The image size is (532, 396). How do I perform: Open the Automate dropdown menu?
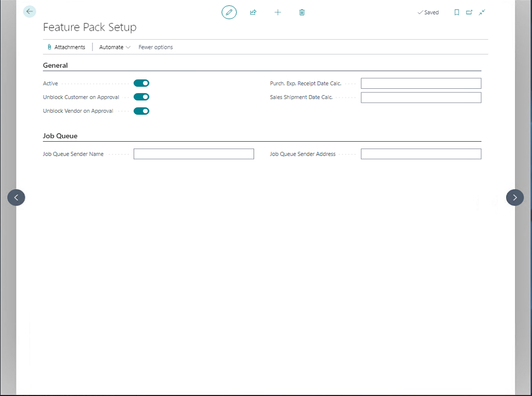pos(114,47)
